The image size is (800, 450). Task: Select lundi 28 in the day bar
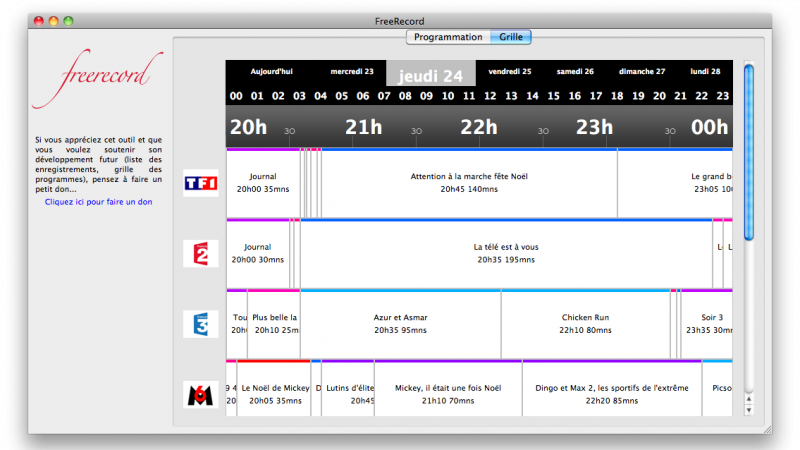[705, 71]
